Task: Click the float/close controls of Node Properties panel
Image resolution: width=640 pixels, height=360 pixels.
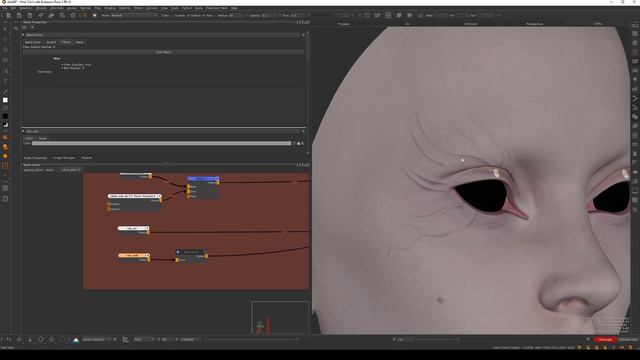Action: (x=303, y=22)
